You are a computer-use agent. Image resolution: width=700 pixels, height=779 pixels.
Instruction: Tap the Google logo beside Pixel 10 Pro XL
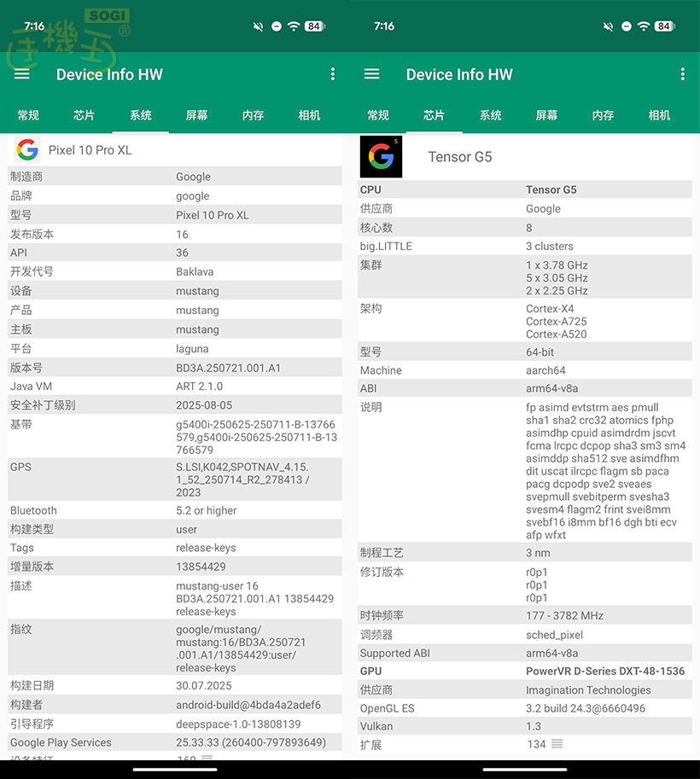(26, 149)
